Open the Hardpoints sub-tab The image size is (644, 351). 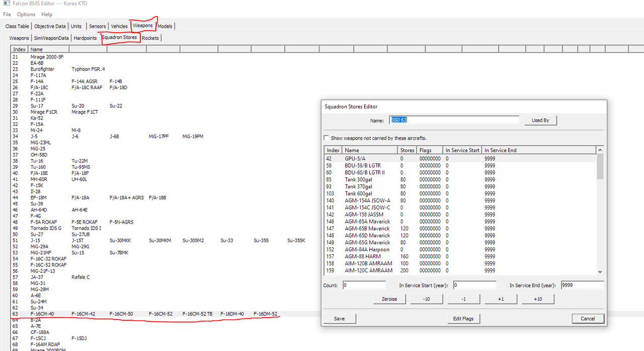(x=85, y=38)
